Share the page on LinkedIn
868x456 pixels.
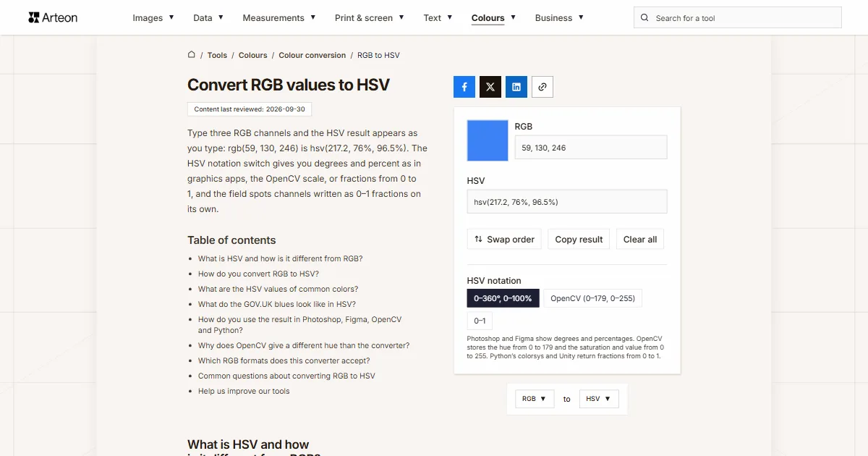(x=516, y=87)
